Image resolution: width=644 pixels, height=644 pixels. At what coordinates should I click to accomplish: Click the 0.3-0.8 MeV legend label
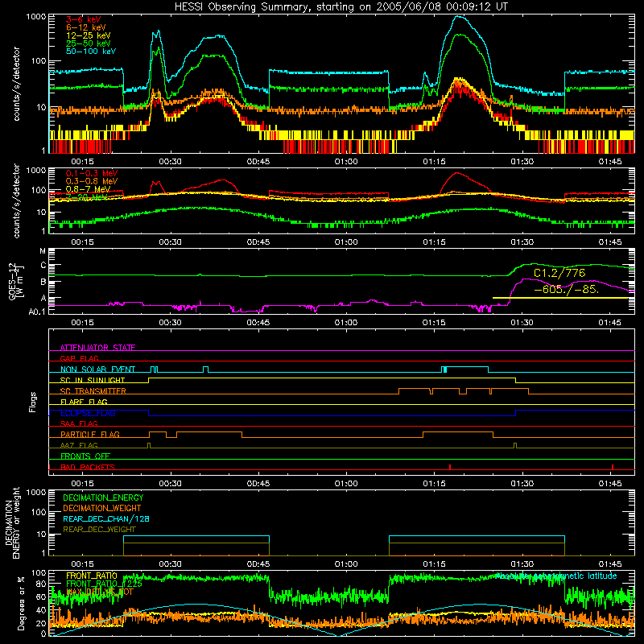pyautogui.click(x=92, y=181)
